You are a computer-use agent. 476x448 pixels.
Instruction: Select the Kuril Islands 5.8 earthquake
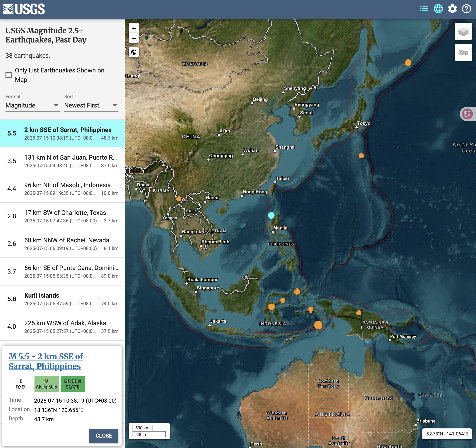tap(62, 299)
